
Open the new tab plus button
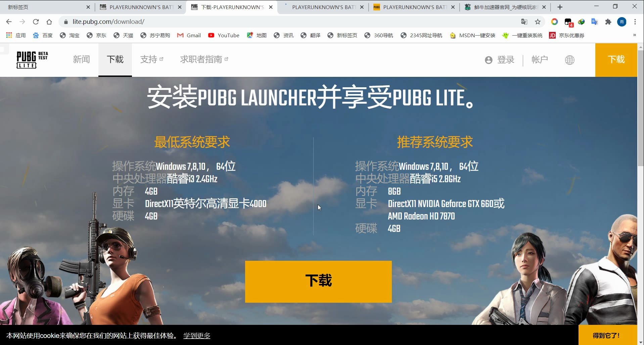point(560,7)
